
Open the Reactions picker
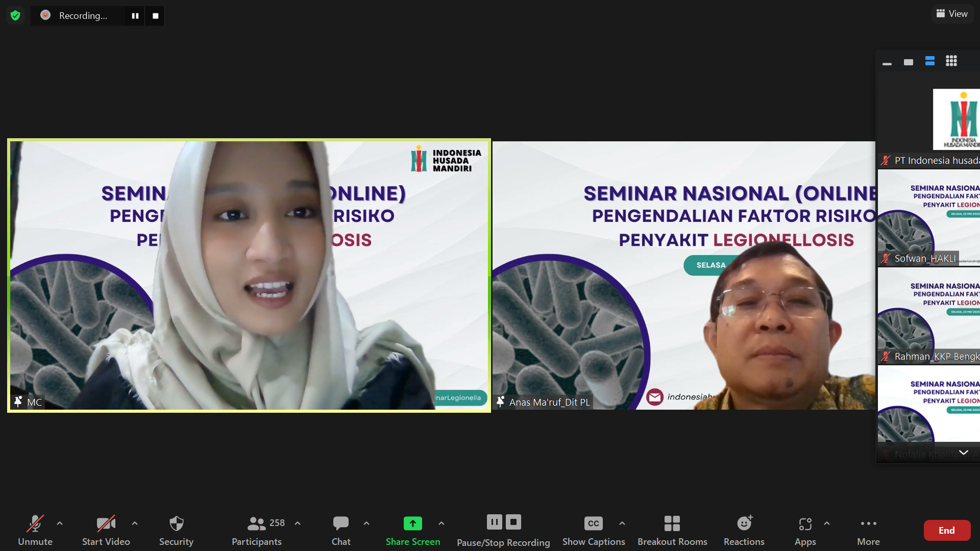pyautogui.click(x=744, y=531)
